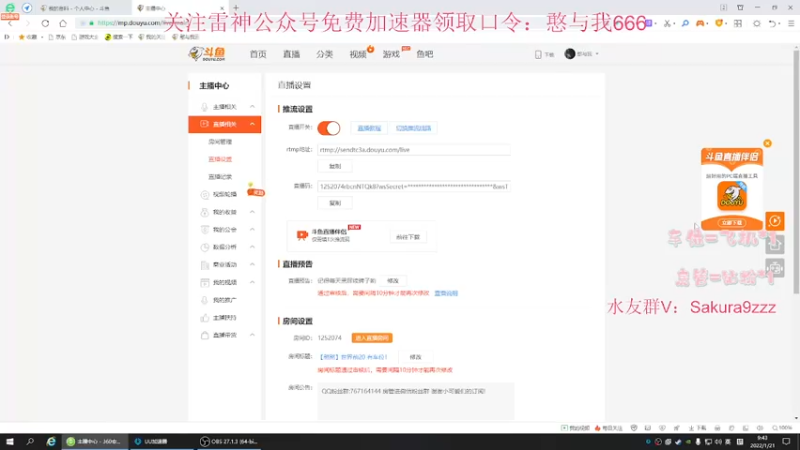This screenshot has height=450, width=800.
Task: Click the orange enter live room button
Action: tap(372, 338)
